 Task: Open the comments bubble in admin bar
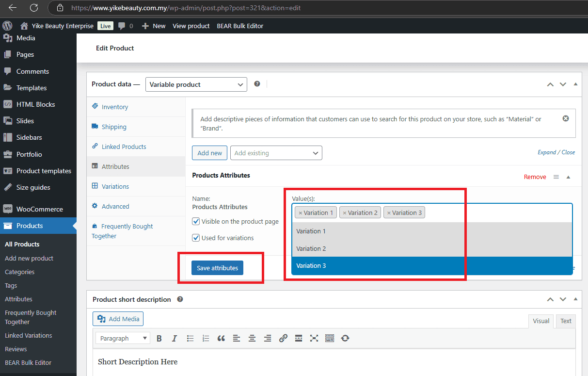(x=122, y=26)
